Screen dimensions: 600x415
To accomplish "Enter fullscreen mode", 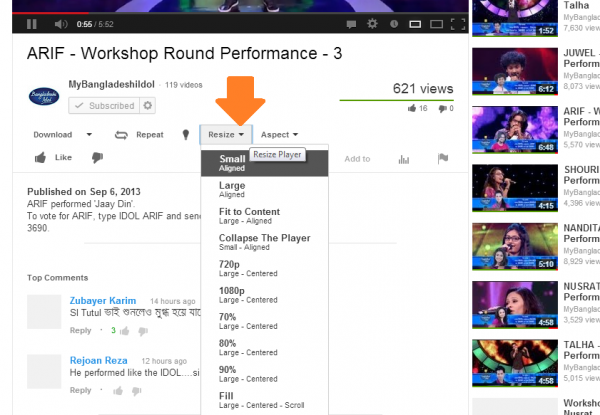I will pyautogui.click(x=458, y=24).
